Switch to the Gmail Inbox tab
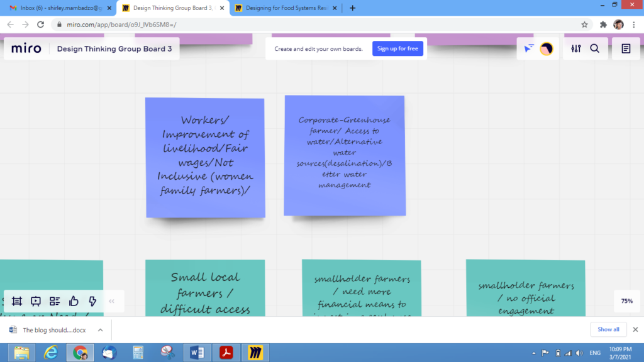The height and width of the screenshot is (362, 644). (60, 8)
